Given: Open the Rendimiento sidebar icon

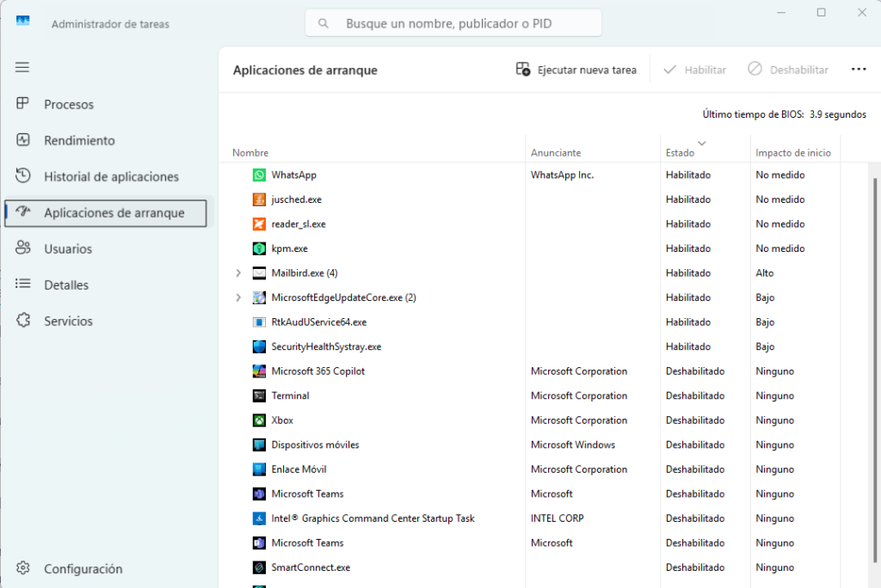Looking at the screenshot, I should pos(22,140).
